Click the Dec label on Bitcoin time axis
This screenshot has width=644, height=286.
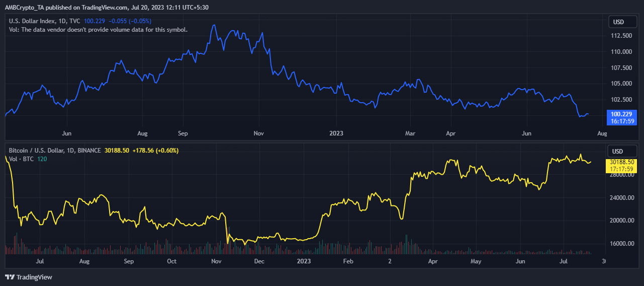259,261
